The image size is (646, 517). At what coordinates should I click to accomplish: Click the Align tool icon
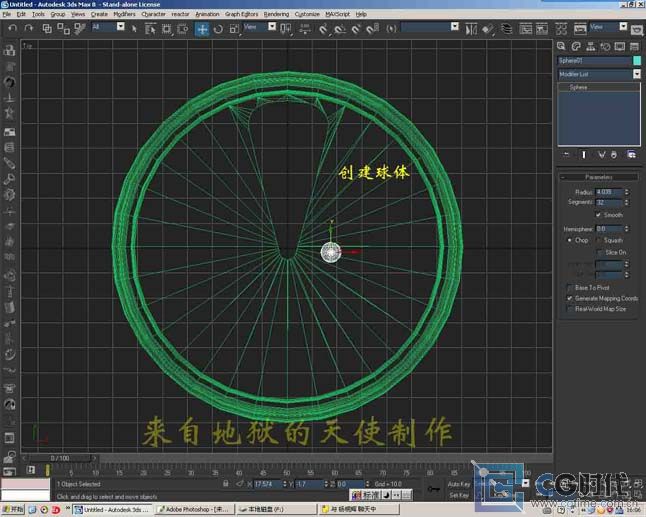pos(488,29)
